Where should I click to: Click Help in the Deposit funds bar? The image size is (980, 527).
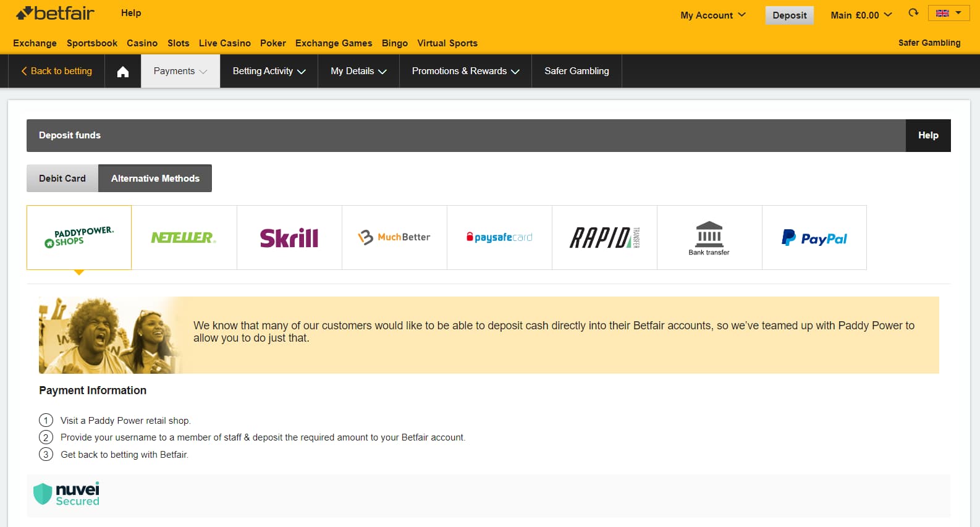point(928,135)
